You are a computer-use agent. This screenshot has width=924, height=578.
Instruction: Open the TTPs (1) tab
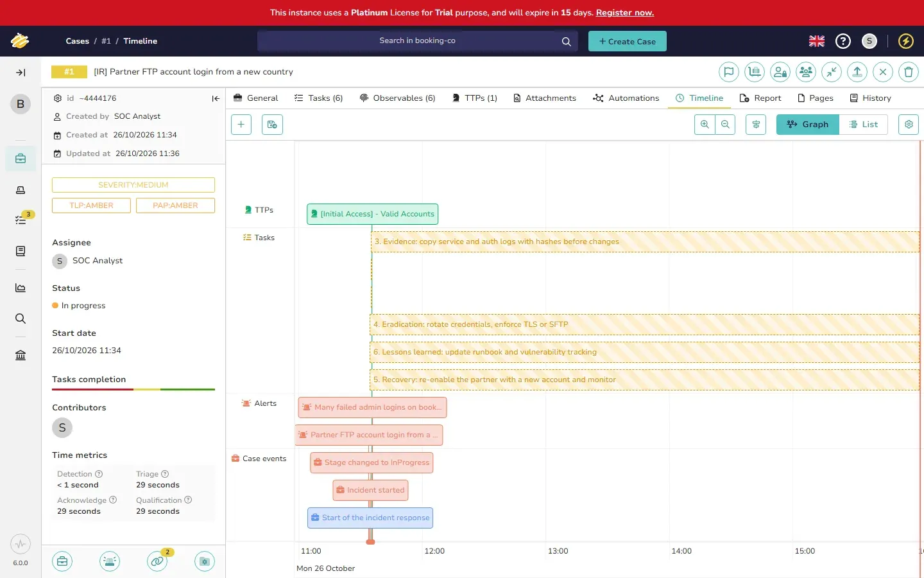click(x=474, y=98)
